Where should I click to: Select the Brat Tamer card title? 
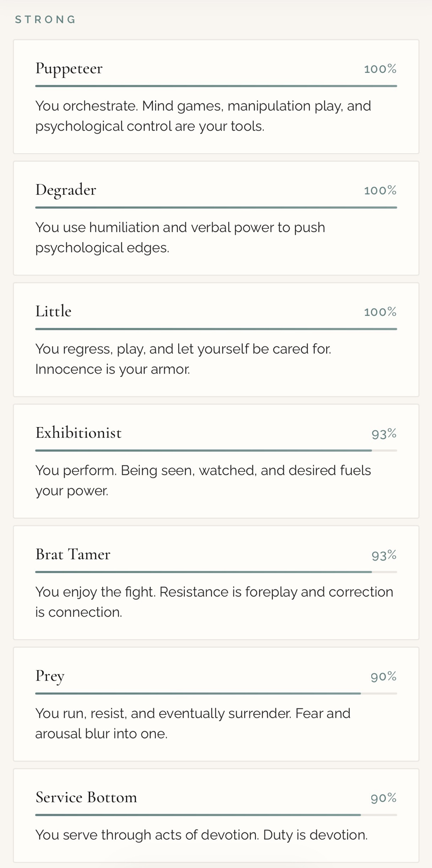73,555
